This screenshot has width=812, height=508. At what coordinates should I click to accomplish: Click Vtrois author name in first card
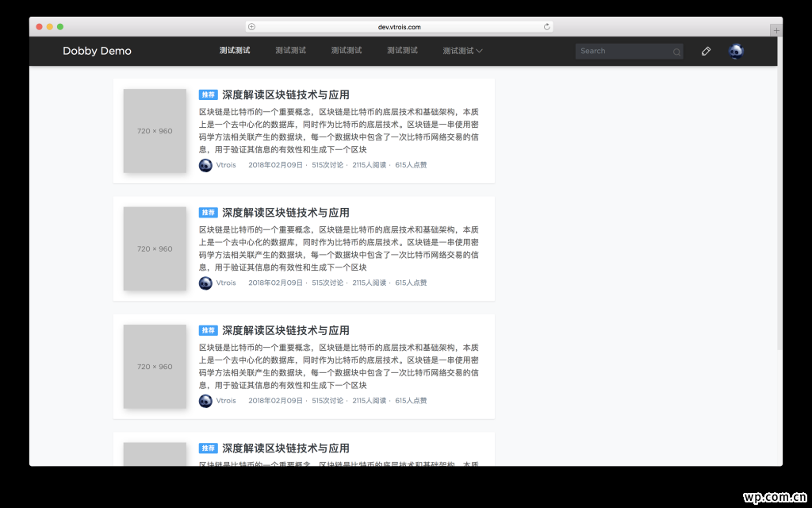pyautogui.click(x=226, y=165)
